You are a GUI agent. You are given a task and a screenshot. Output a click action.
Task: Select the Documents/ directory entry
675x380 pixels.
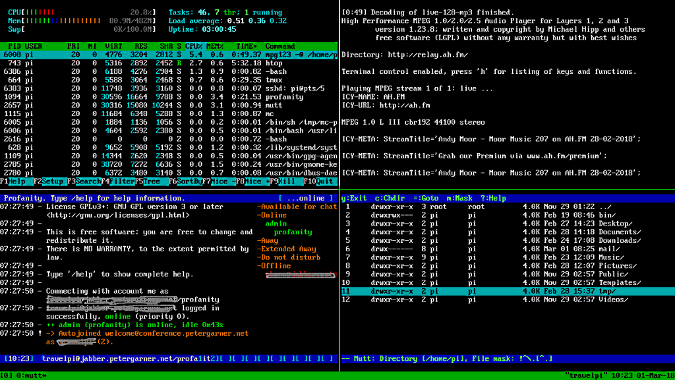508,232
